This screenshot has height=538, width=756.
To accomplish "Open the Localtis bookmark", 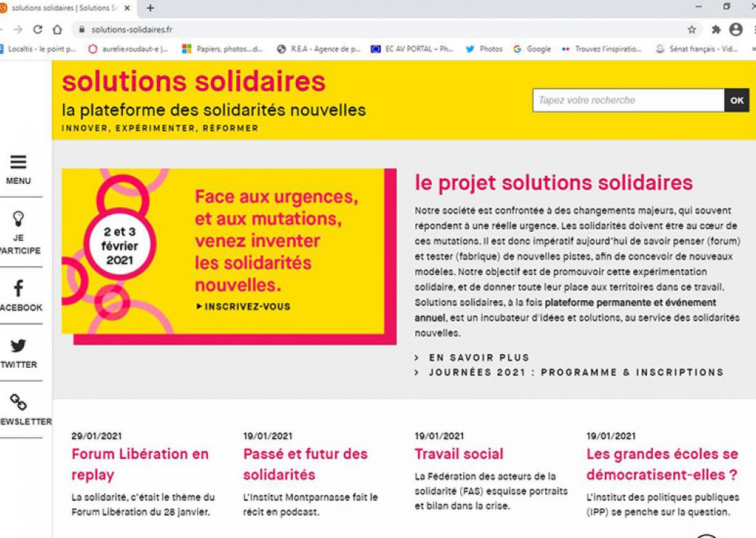I will [38, 49].
